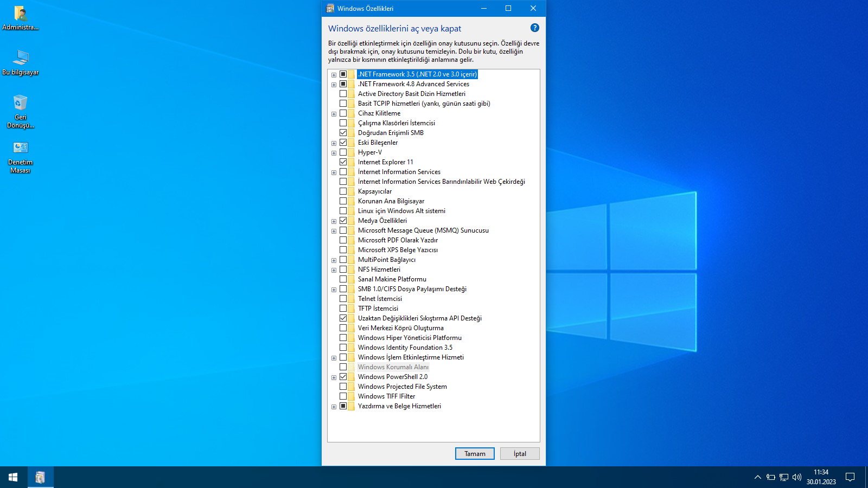Enable Telnet İstemcisi checkbox
The image size is (868, 488).
coord(343,299)
